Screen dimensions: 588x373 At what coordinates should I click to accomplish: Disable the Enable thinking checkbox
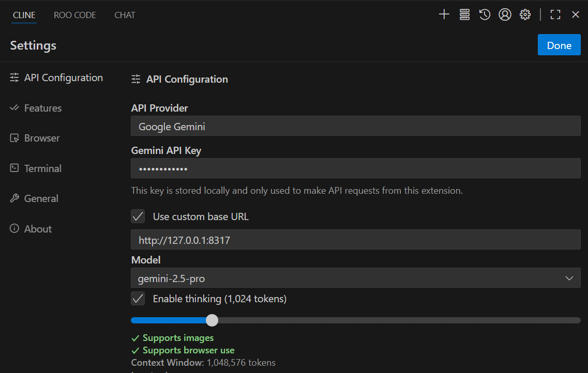coord(138,298)
